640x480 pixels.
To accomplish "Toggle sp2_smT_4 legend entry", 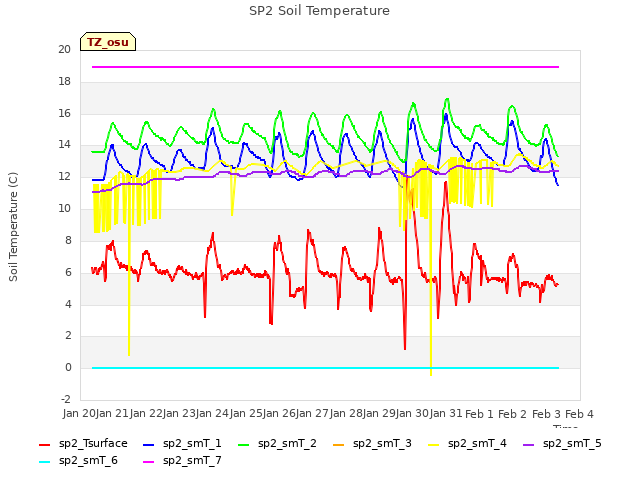I will click(x=467, y=444).
